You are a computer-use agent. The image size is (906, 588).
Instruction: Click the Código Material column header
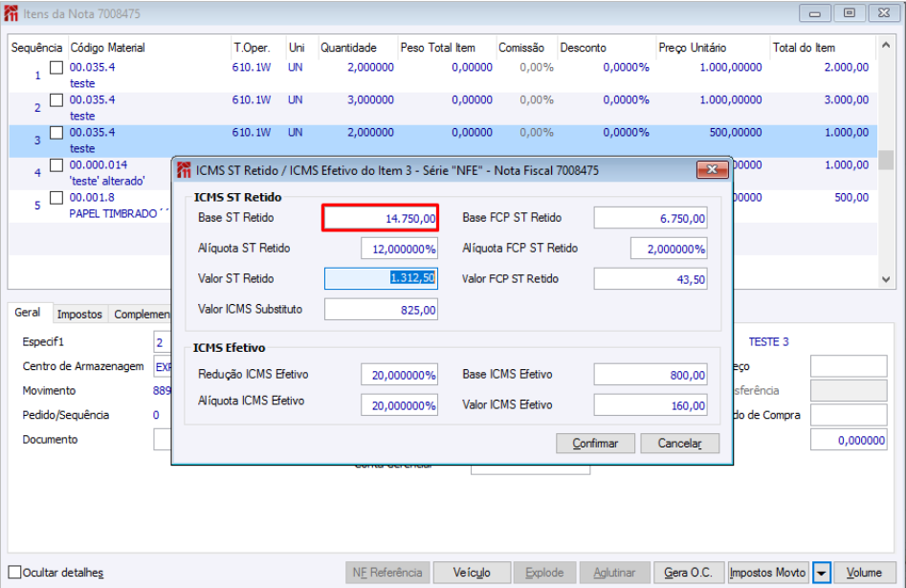pos(107,48)
